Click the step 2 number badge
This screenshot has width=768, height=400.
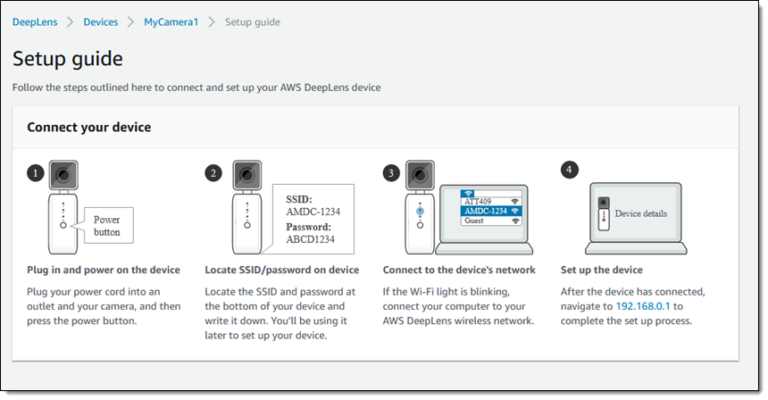pyautogui.click(x=213, y=173)
